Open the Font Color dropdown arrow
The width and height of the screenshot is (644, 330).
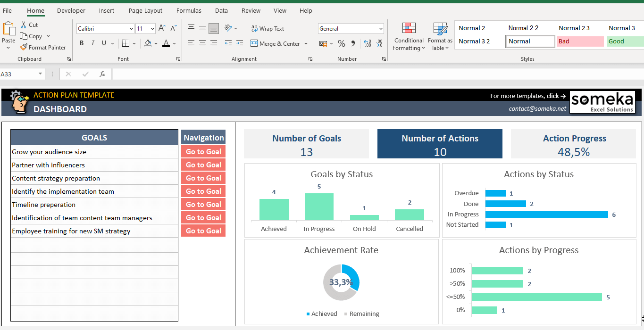tap(173, 43)
